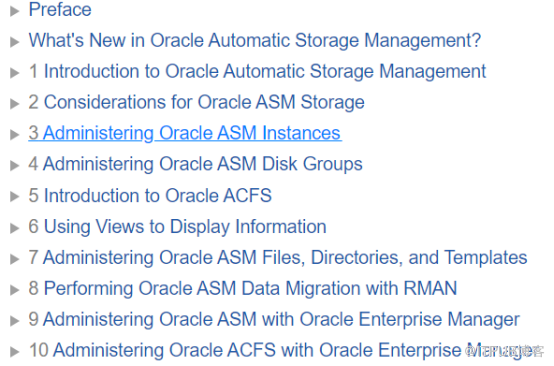Image resolution: width=554 pixels, height=366 pixels.
Task: Expand chapter 3 ASM Instances arrow
Action: (14, 135)
